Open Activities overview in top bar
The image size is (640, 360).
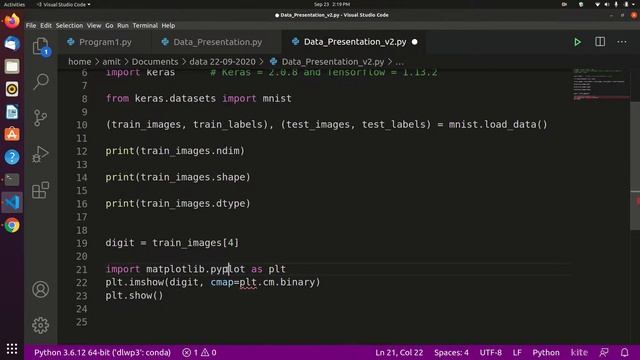14,4
